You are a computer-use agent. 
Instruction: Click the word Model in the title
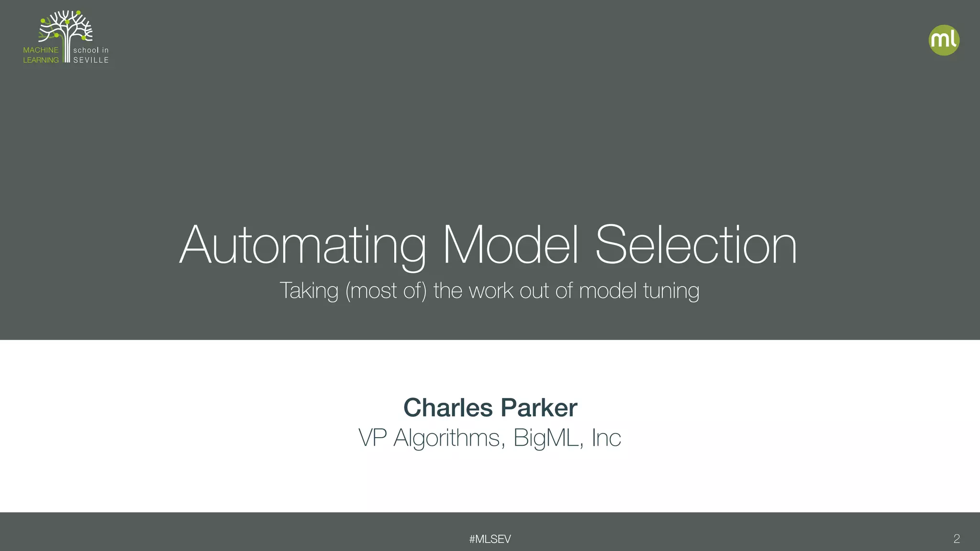pos(510,244)
